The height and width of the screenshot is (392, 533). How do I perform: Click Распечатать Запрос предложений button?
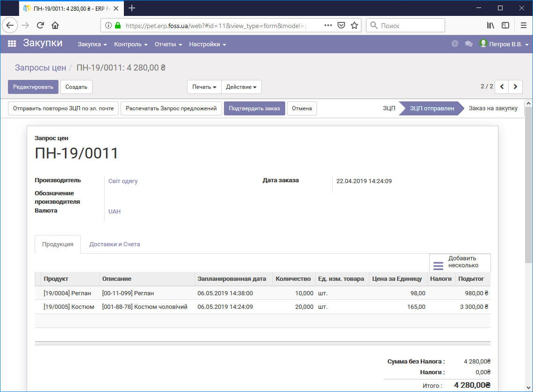171,108
